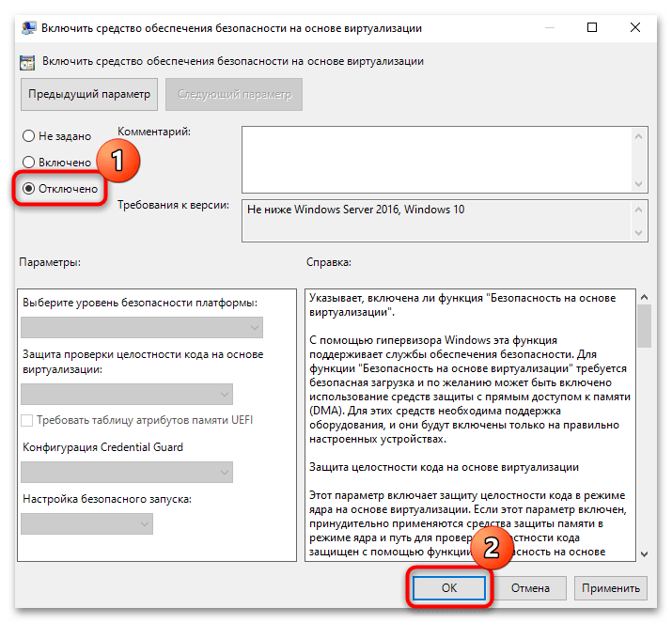Click the help panel scroll-down arrow
The image size is (672, 623).
click(x=644, y=554)
